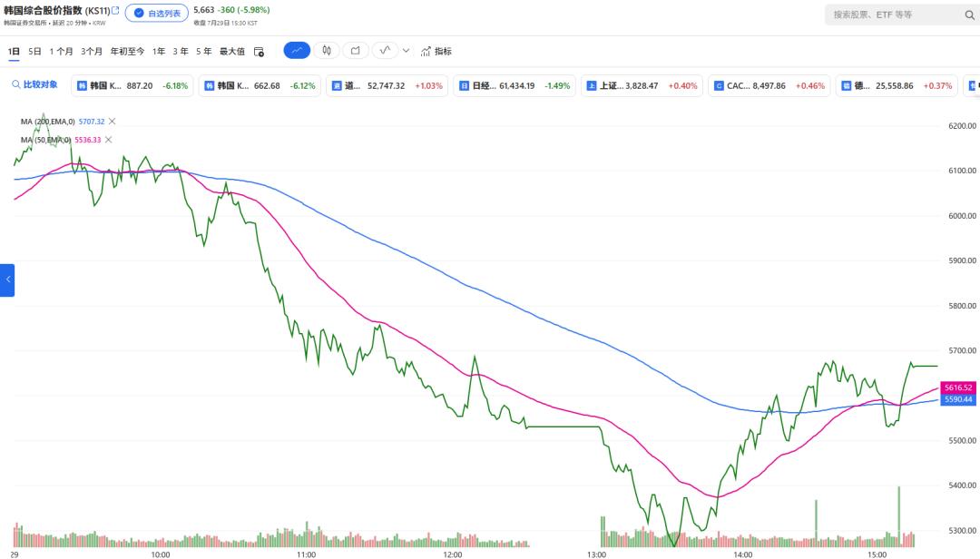980x559 pixels.
Task: Click the 5,663 last price value
Action: (x=204, y=10)
